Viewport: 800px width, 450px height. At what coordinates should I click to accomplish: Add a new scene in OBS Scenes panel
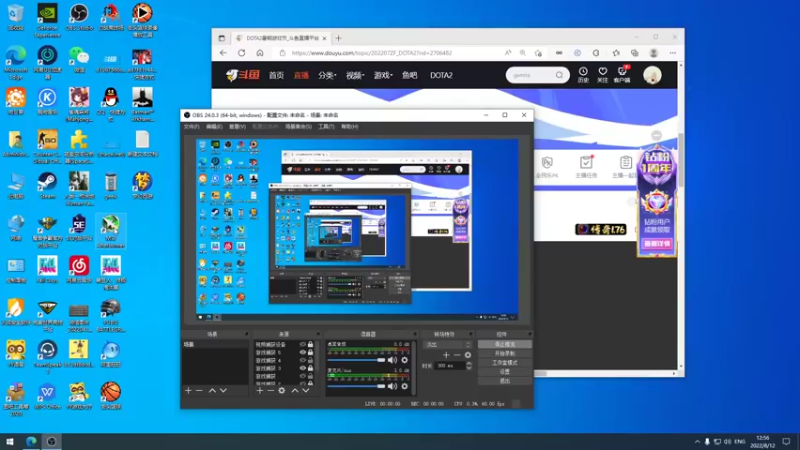(188, 391)
